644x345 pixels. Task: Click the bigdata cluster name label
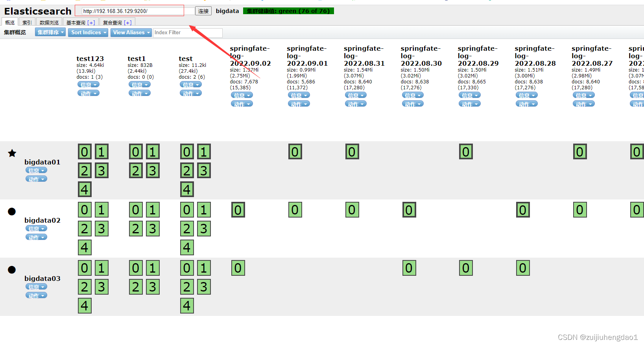point(227,11)
